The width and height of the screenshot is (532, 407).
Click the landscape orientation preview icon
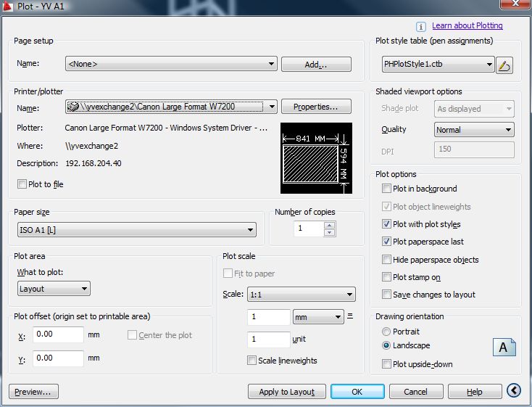[x=504, y=347]
